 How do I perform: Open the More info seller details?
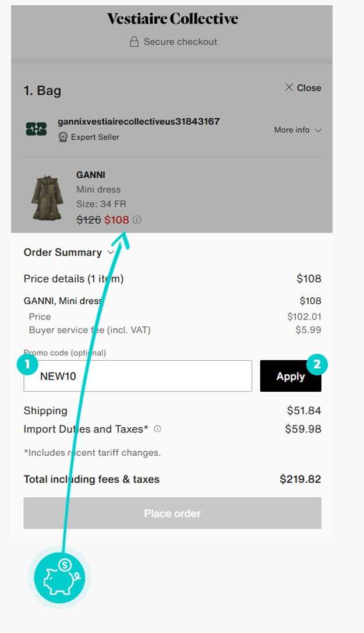click(x=298, y=130)
